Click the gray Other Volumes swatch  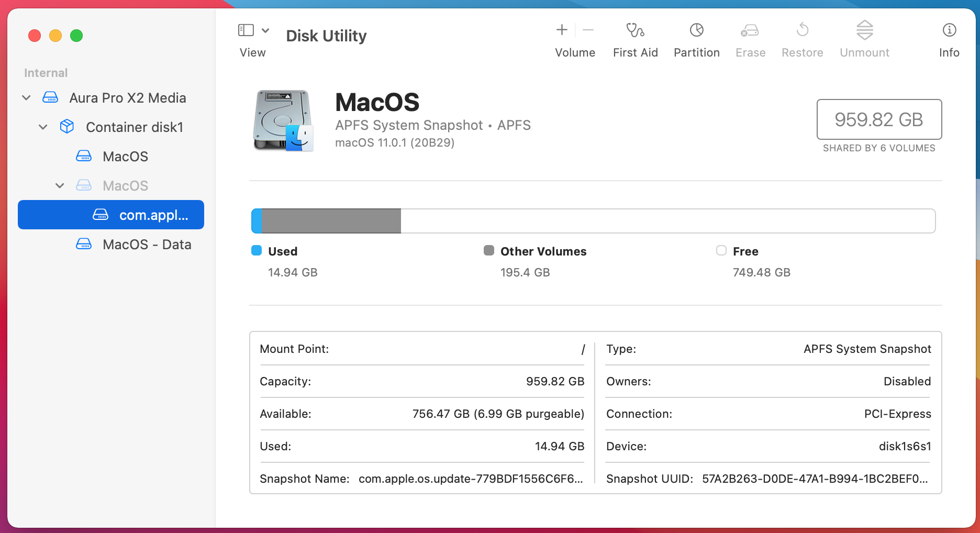tap(489, 250)
